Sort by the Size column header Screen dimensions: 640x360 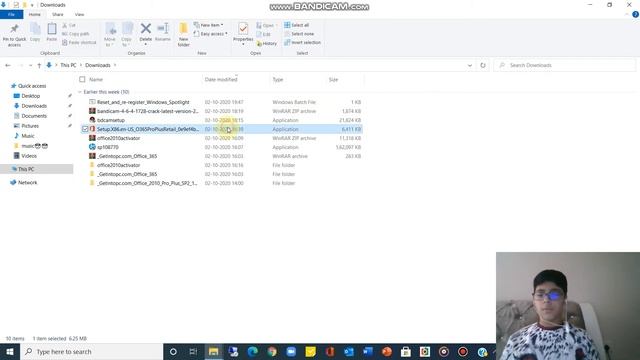pyautogui.click(x=333, y=80)
